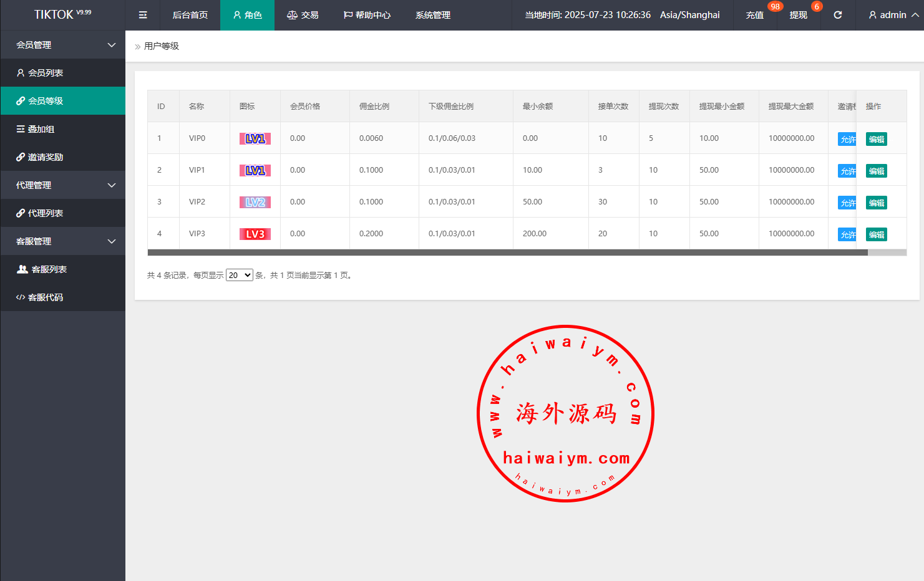Open 提现 withdrawal notifications with 6 badge
924x581 pixels.
(798, 15)
